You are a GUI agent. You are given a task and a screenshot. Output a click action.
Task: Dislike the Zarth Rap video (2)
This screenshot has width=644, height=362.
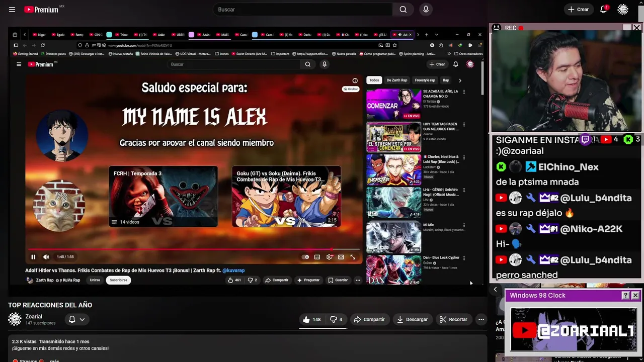(x=252, y=280)
